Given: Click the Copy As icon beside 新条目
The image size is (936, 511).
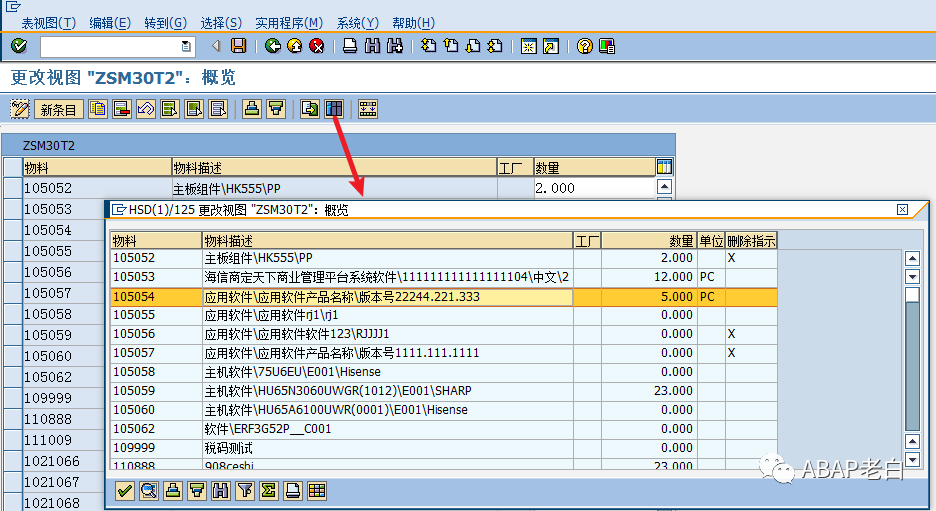Looking at the screenshot, I should point(98,109).
